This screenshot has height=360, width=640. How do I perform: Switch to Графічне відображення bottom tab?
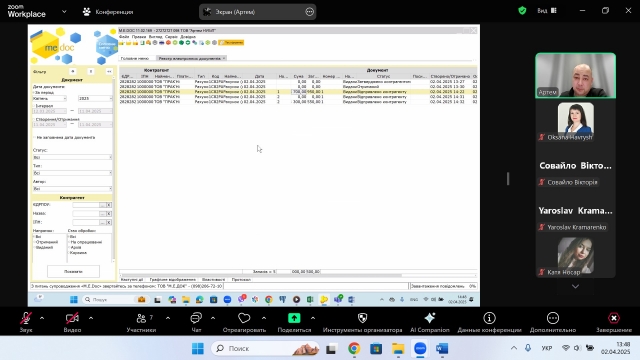173,280
